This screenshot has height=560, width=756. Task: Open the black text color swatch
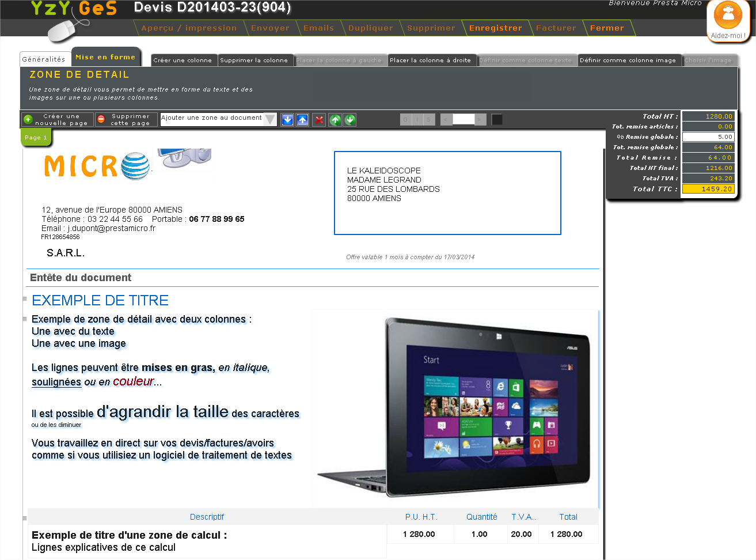tap(497, 119)
